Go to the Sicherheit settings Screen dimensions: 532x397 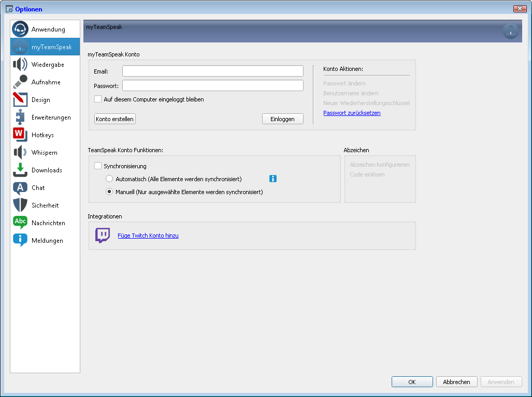pyautogui.click(x=45, y=205)
